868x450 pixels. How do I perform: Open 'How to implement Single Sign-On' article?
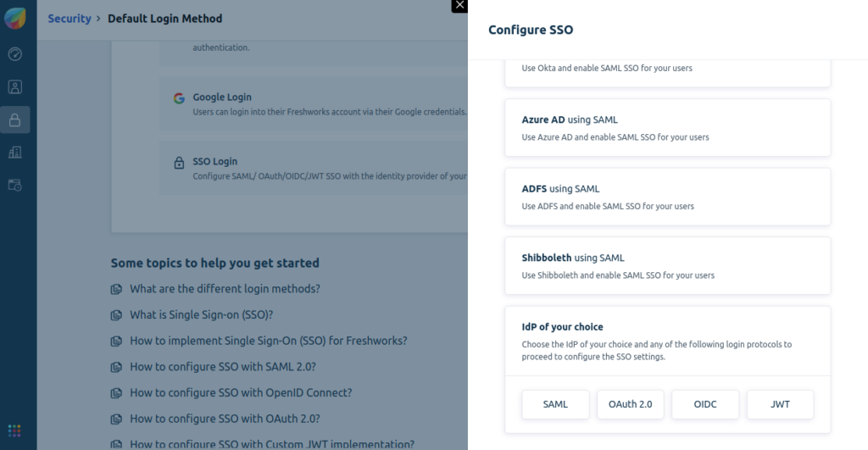[269, 341]
